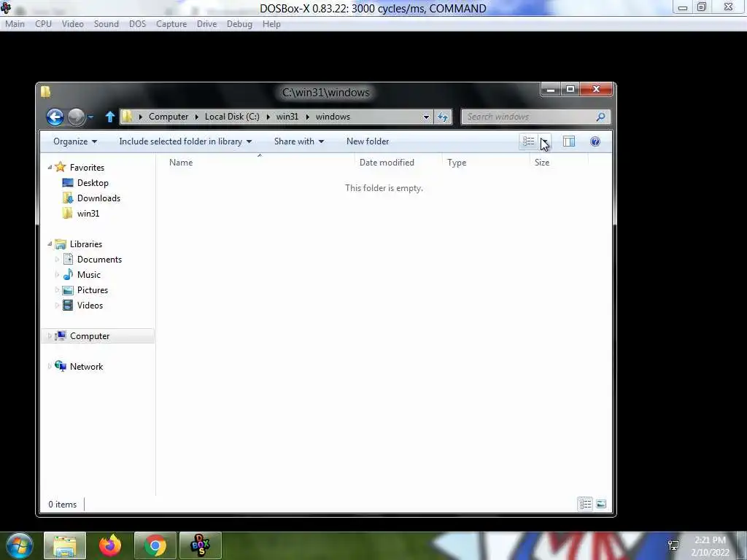Select Network in navigation pane
Screen dimensions: 747x560
[x=86, y=367]
